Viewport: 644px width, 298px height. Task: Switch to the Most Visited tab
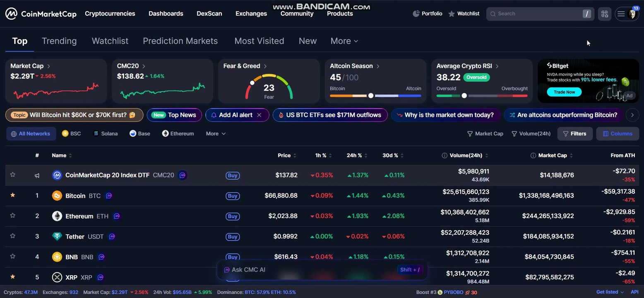pyautogui.click(x=259, y=41)
